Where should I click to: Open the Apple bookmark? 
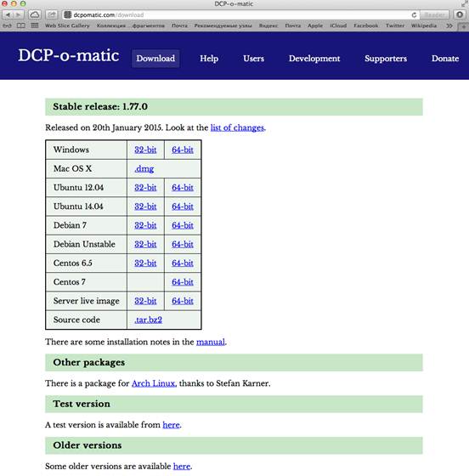point(315,25)
